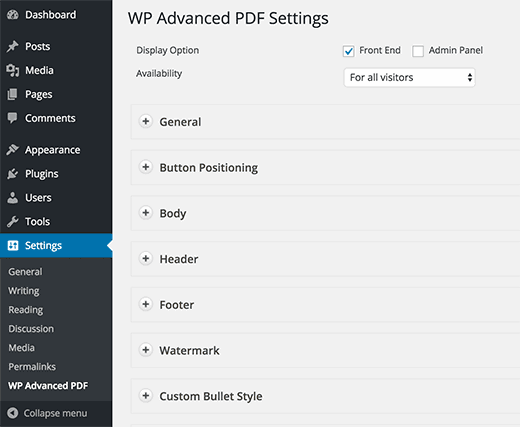Open the WP Advanced PDF submenu link
This screenshot has height=427, width=520.
click(48, 386)
